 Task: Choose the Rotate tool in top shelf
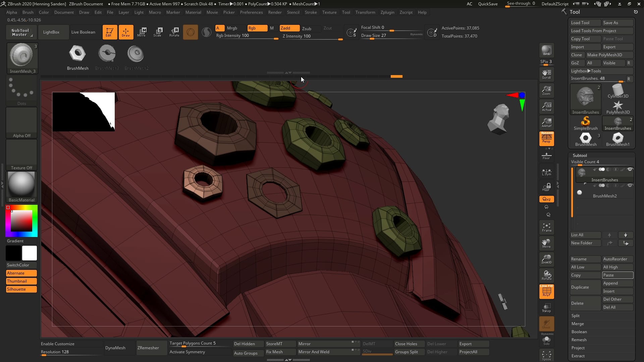[x=174, y=32]
